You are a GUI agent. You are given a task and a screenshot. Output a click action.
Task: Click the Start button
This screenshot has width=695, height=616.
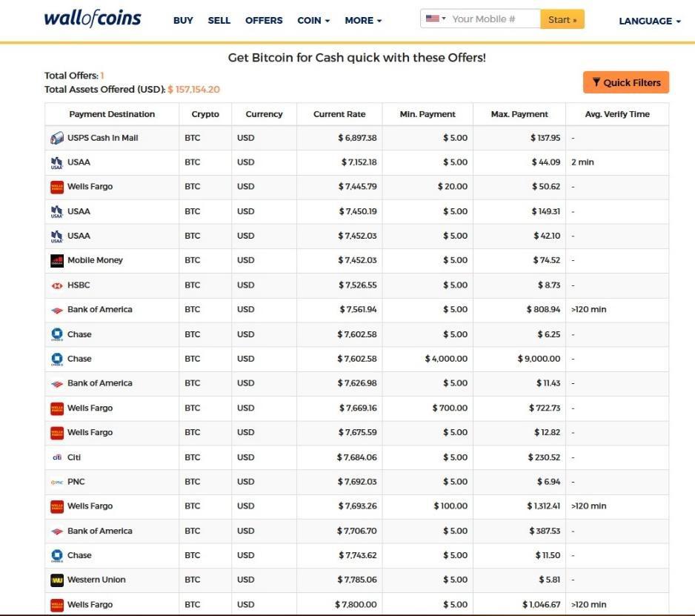point(562,19)
